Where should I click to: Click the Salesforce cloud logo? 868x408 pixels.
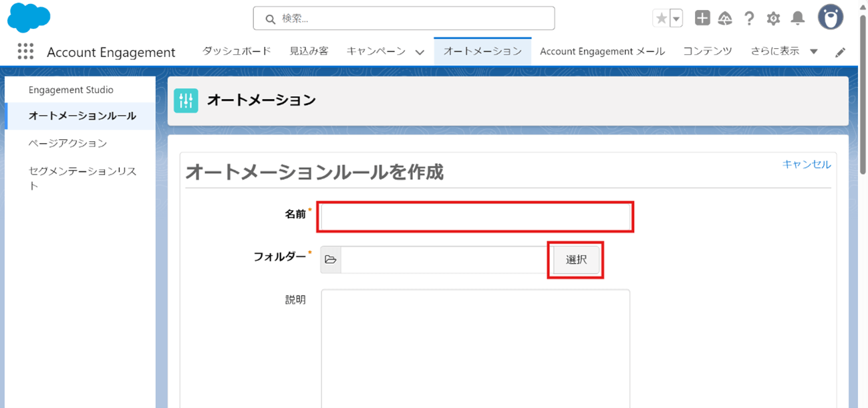coord(29,17)
